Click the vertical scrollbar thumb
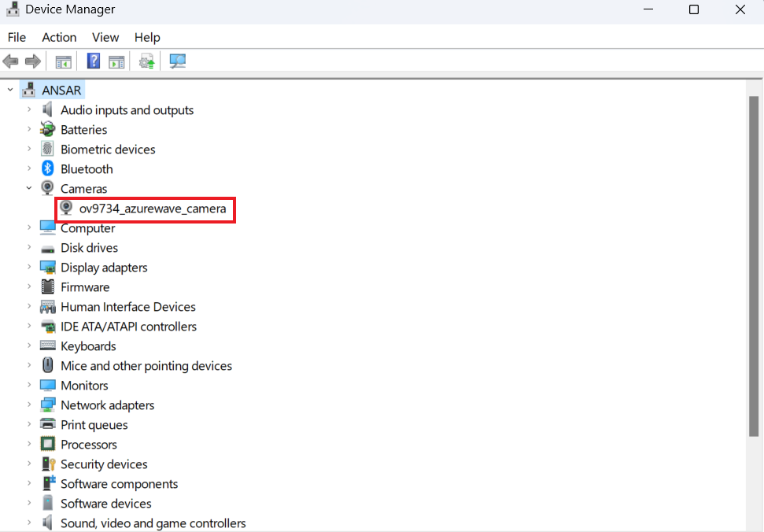764x532 pixels. [x=754, y=267]
